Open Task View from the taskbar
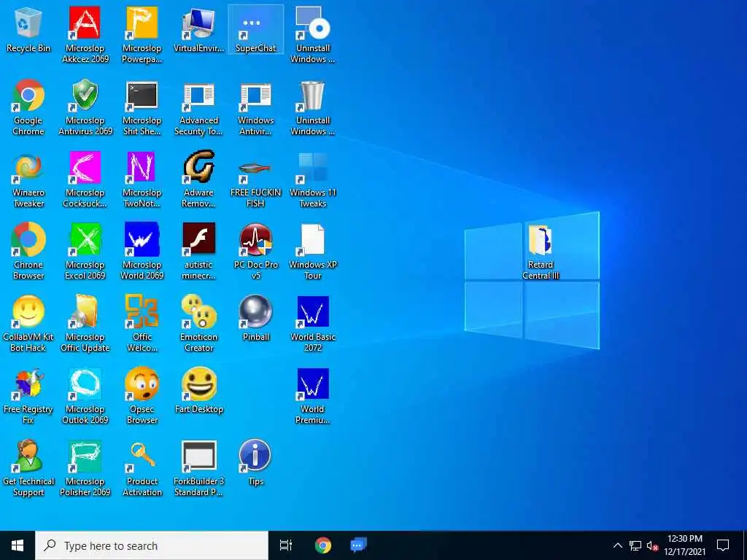747x560 pixels. pos(286,545)
